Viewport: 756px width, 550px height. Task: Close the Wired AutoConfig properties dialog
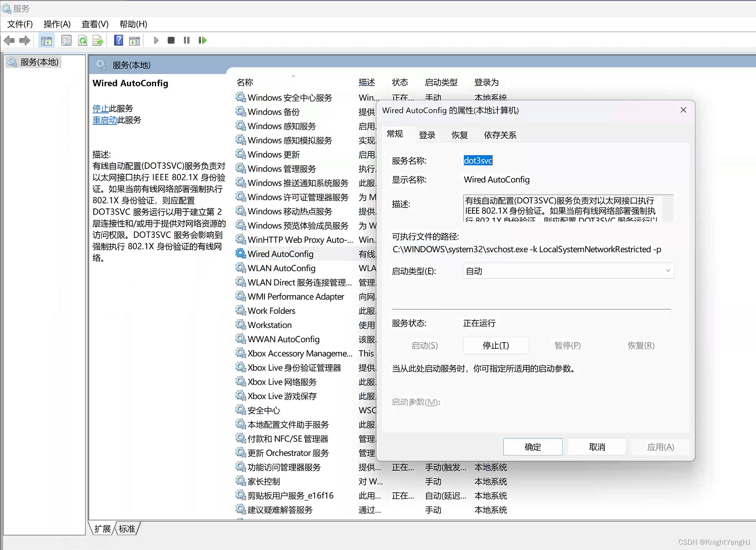coord(683,110)
